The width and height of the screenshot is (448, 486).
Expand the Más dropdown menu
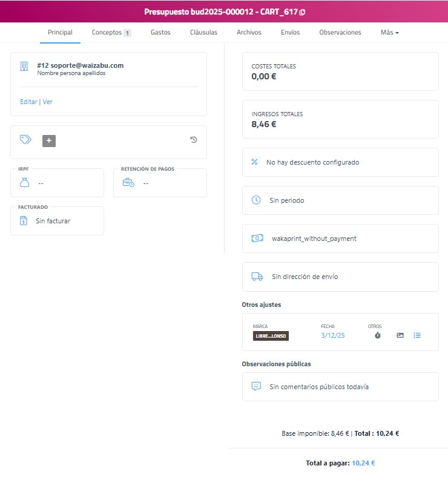point(389,33)
